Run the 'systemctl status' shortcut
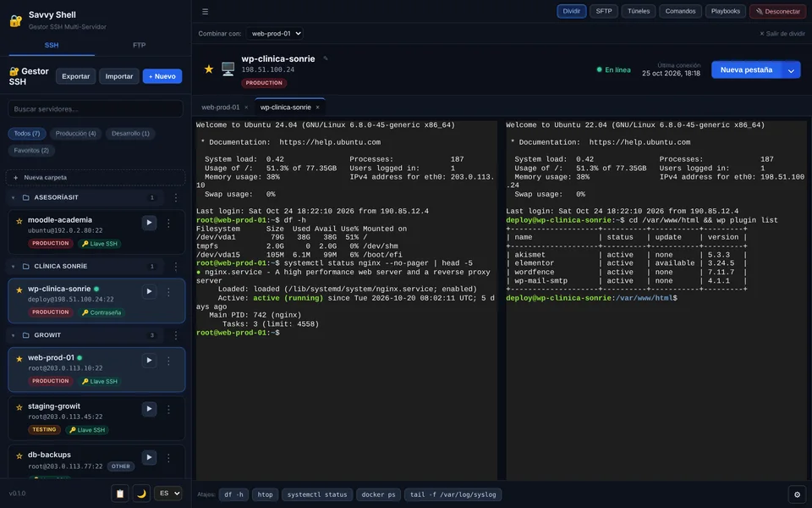 [x=317, y=494]
